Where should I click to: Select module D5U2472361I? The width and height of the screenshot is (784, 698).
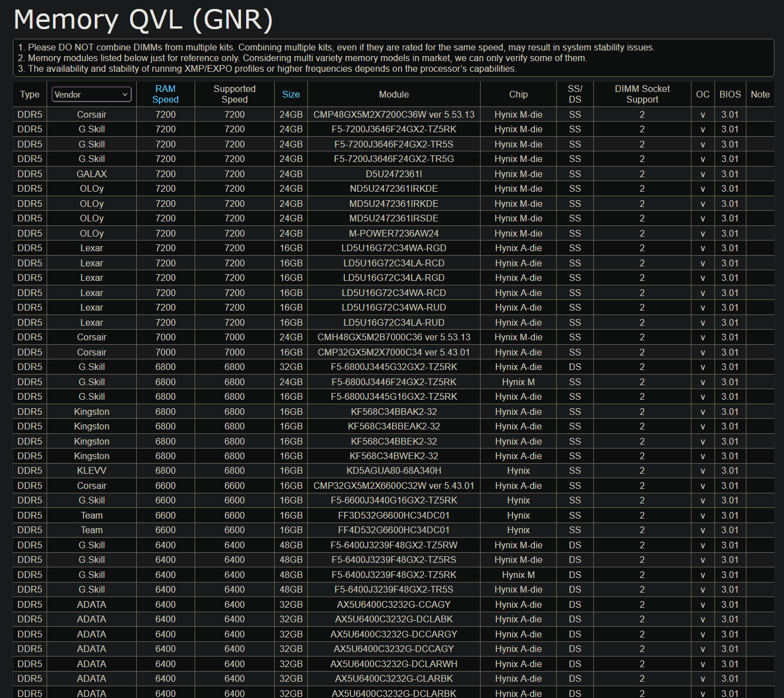(394, 174)
